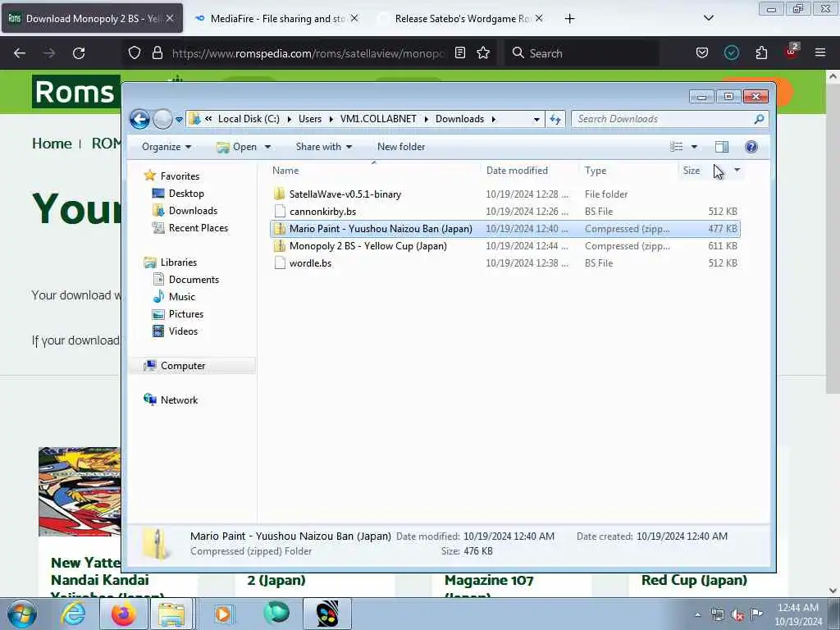The width and height of the screenshot is (840, 630).
Task: Change the view with view icon
Action: tap(677, 147)
